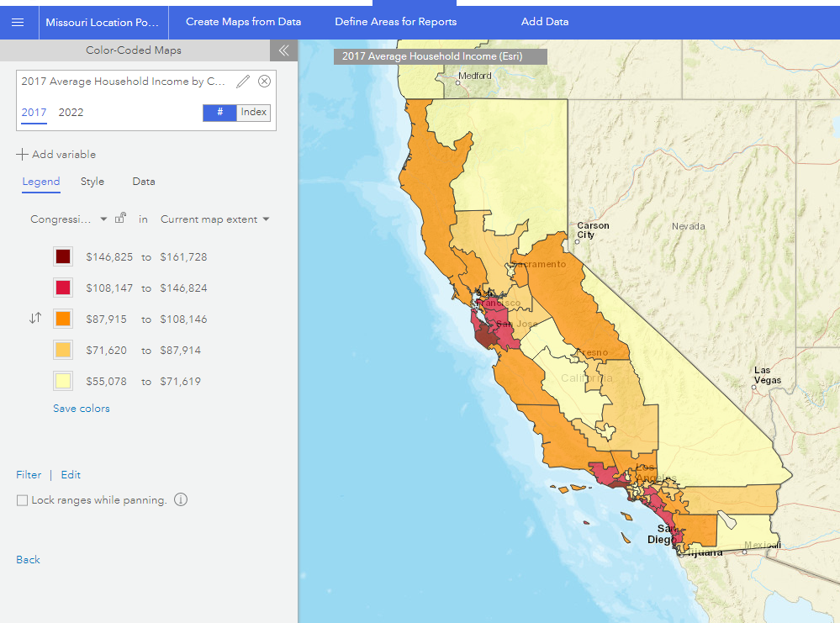Open the Current map extent dropdown
The image size is (840, 623).
coord(214,218)
